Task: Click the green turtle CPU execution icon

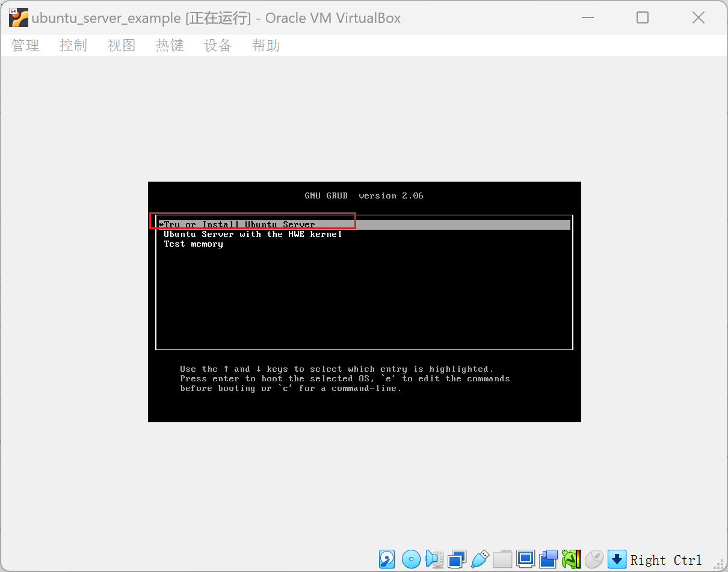Action: pyautogui.click(x=571, y=559)
